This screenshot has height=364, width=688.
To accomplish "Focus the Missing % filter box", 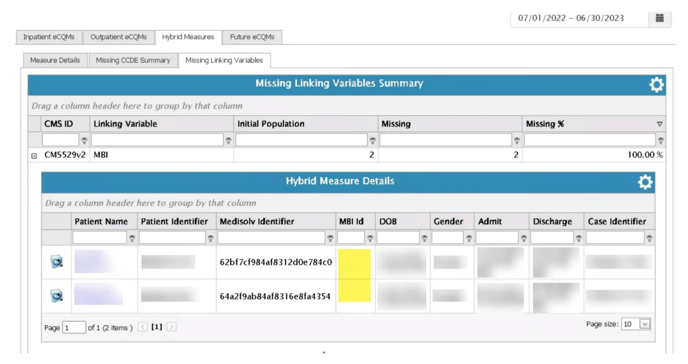I will pyautogui.click(x=590, y=140).
